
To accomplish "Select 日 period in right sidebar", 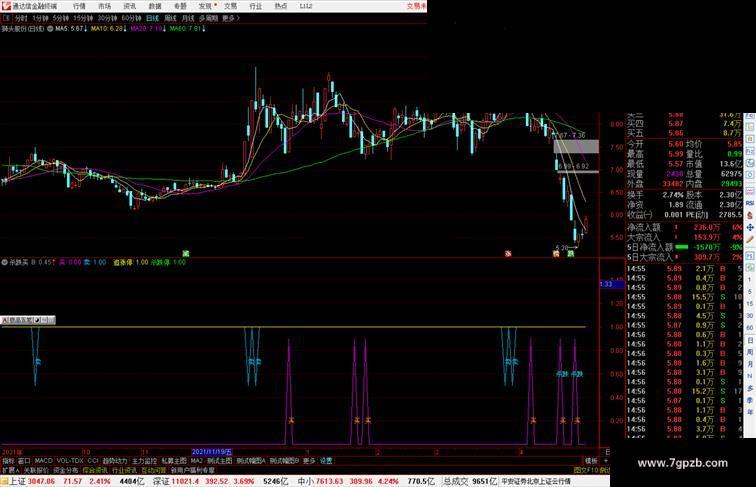I will click(x=750, y=340).
